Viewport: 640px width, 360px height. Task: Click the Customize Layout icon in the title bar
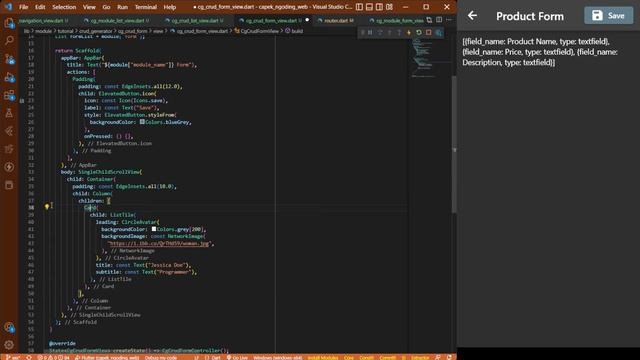coord(389,7)
